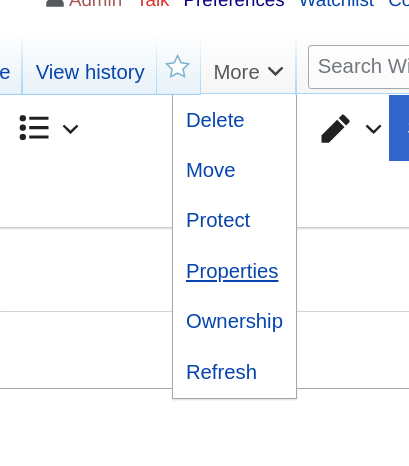Choose Delete from the More menu

(215, 120)
